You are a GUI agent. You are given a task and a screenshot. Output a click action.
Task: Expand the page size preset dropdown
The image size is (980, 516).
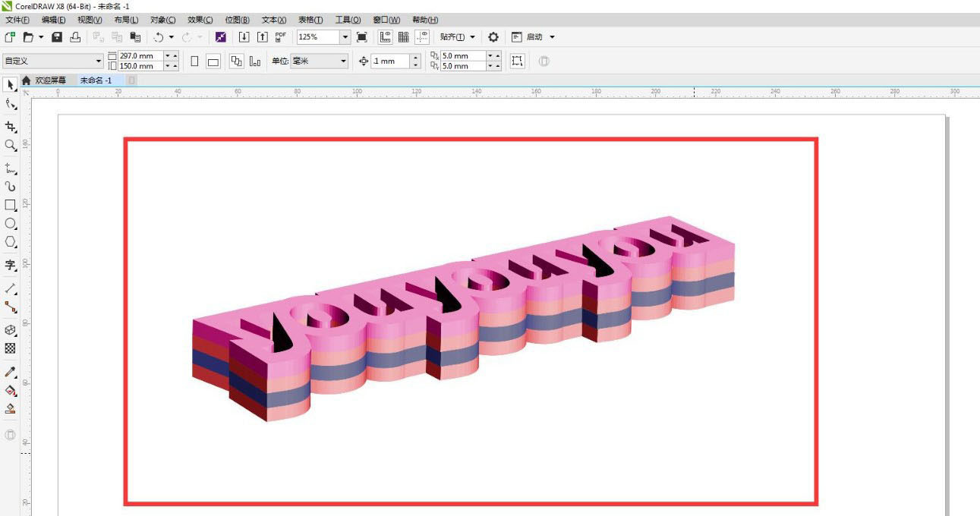click(x=99, y=61)
